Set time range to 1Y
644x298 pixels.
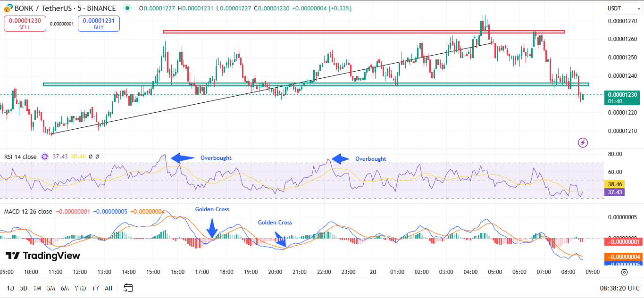point(96,288)
